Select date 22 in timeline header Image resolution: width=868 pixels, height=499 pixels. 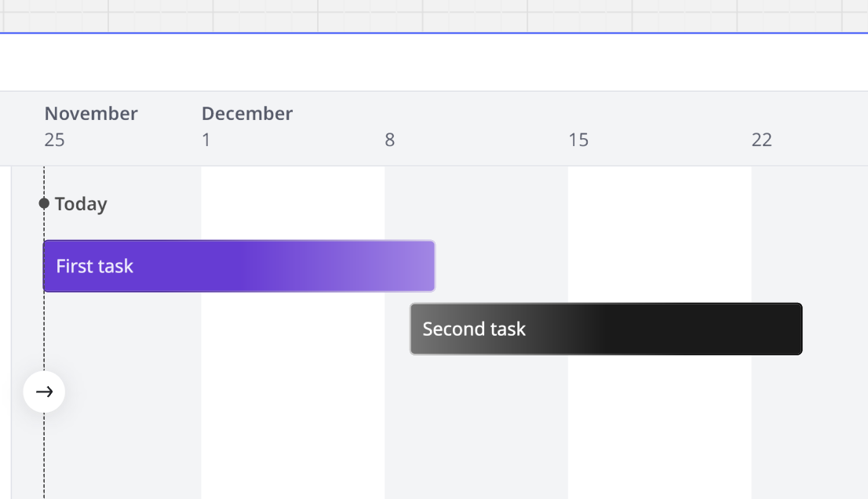(x=761, y=140)
